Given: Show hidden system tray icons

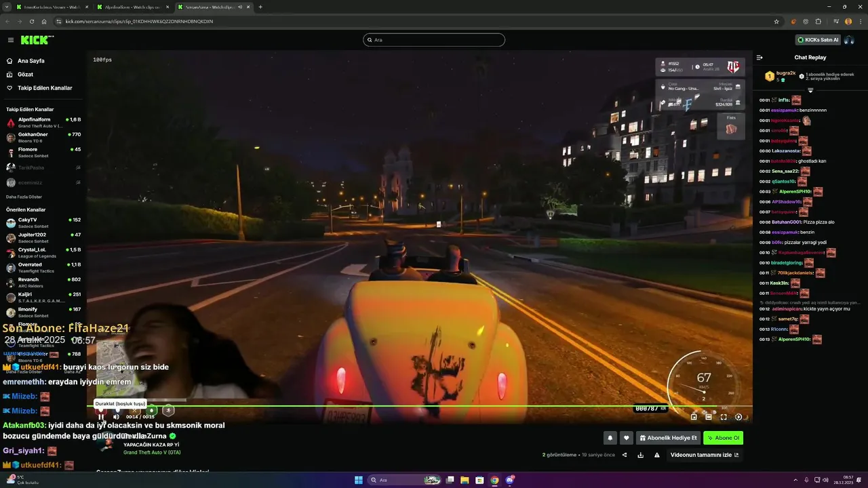Looking at the screenshot, I should (795, 480).
